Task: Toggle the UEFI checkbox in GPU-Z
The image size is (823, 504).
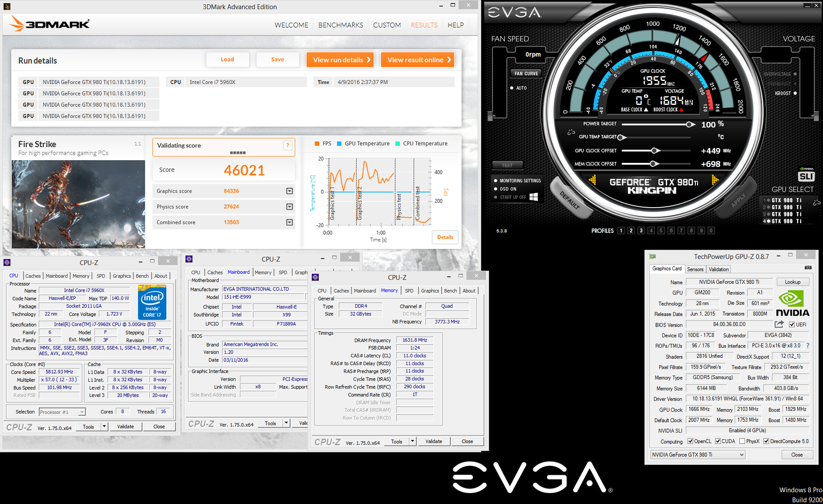Action: point(792,324)
